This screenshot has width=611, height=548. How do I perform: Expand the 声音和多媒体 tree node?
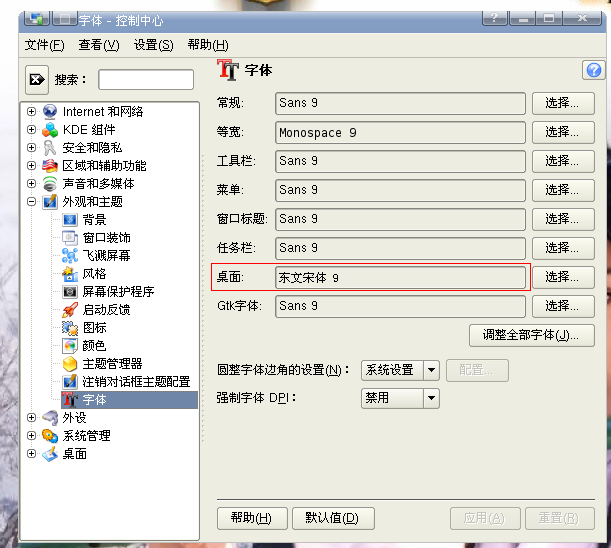32,183
